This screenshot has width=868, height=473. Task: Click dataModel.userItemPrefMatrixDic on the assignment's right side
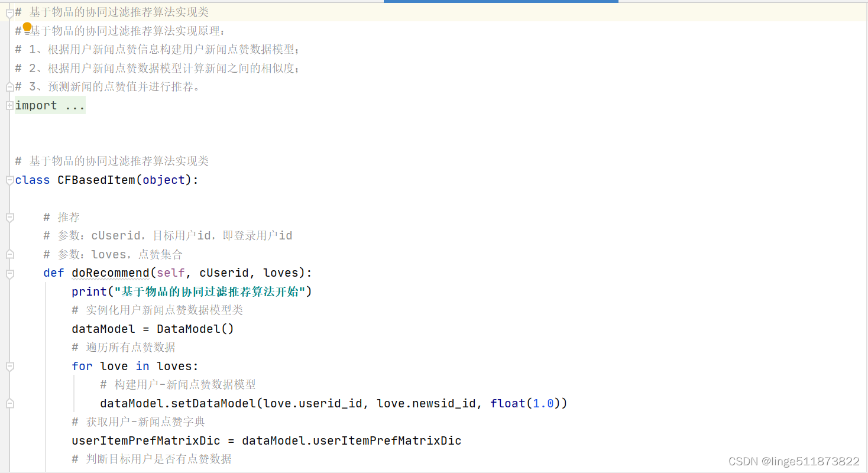click(x=352, y=440)
